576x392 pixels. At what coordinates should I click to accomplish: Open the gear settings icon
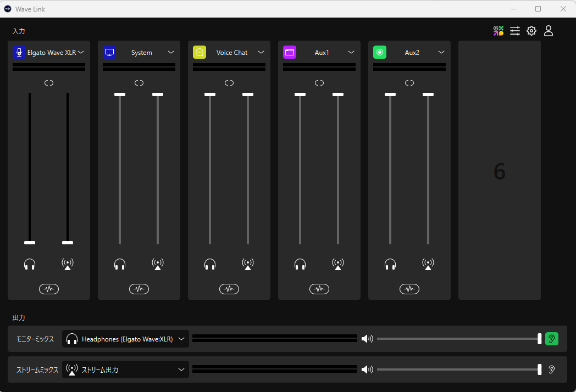click(531, 31)
